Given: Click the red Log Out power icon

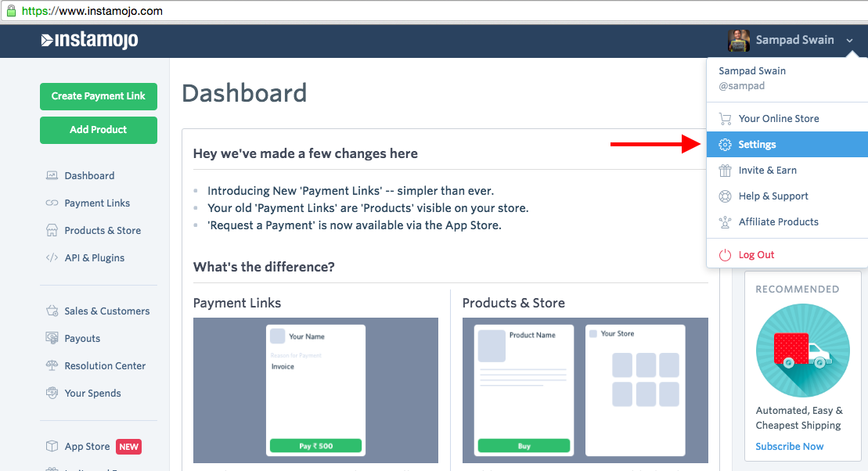Looking at the screenshot, I should click(725, 255).
